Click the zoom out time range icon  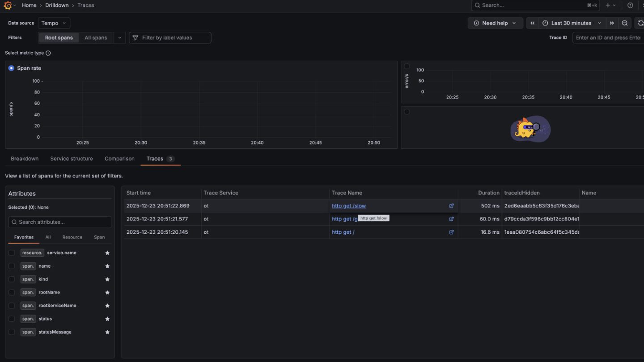[625, 23]
